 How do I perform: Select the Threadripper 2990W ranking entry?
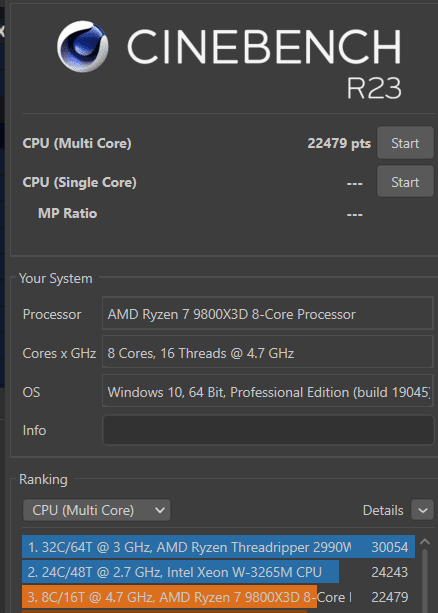point(218,547)
